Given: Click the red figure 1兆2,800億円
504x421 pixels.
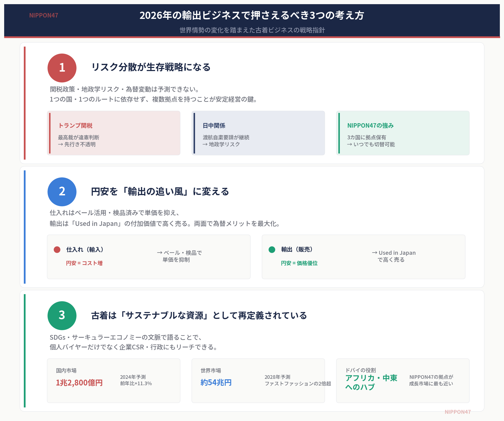Looking at the screenshot, I should [79, 383].
